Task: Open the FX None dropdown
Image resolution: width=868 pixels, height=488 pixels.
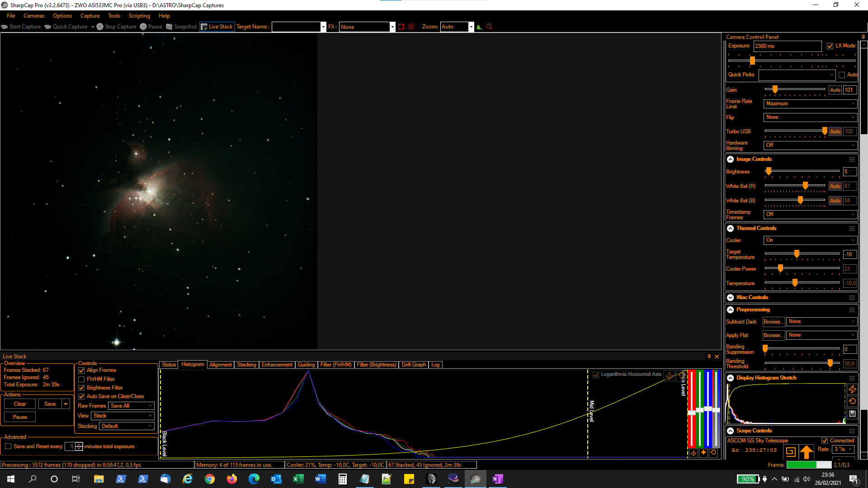Action: pos(367,27)
